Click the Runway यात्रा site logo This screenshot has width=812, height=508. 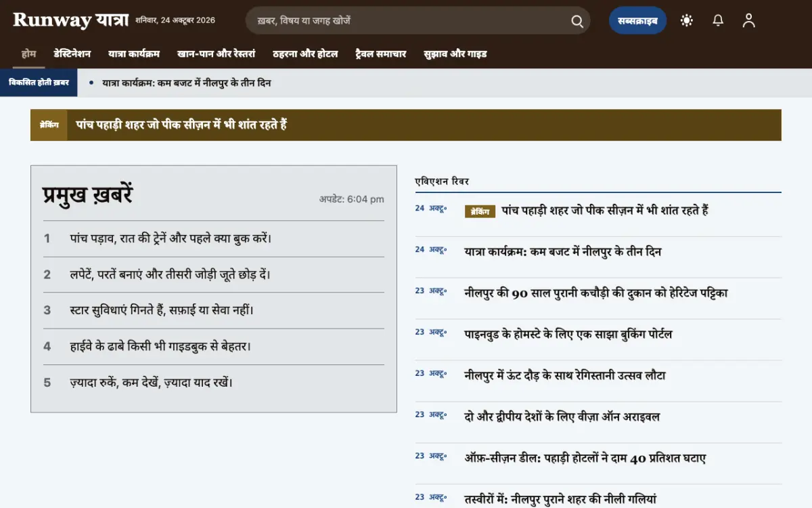[70, 20]
